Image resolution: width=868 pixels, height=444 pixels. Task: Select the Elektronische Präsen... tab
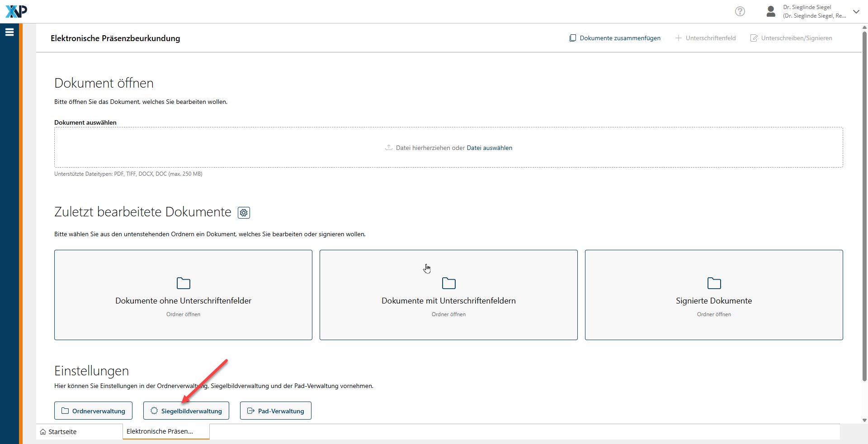point(160,431)
